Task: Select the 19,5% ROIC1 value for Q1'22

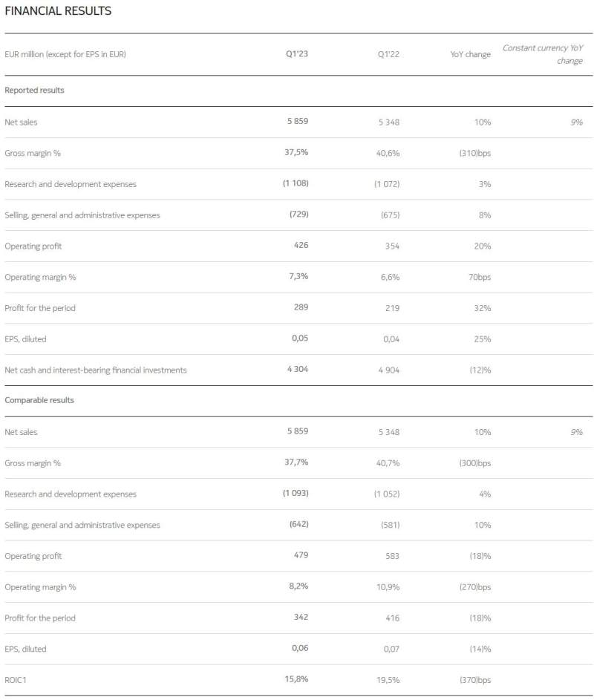Action: [x=388, y=680]
